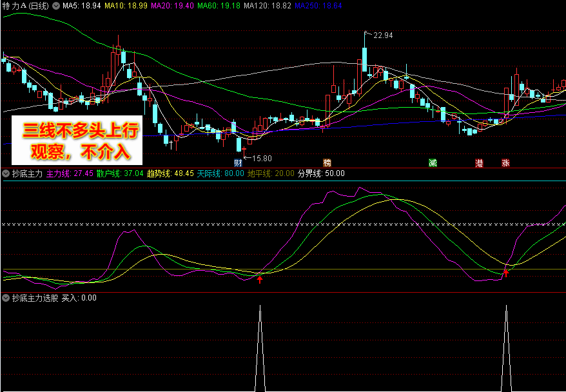566x392 pixels.
Task: Click the MA120: 18.82 label
Action: click(x=268, y=6)
